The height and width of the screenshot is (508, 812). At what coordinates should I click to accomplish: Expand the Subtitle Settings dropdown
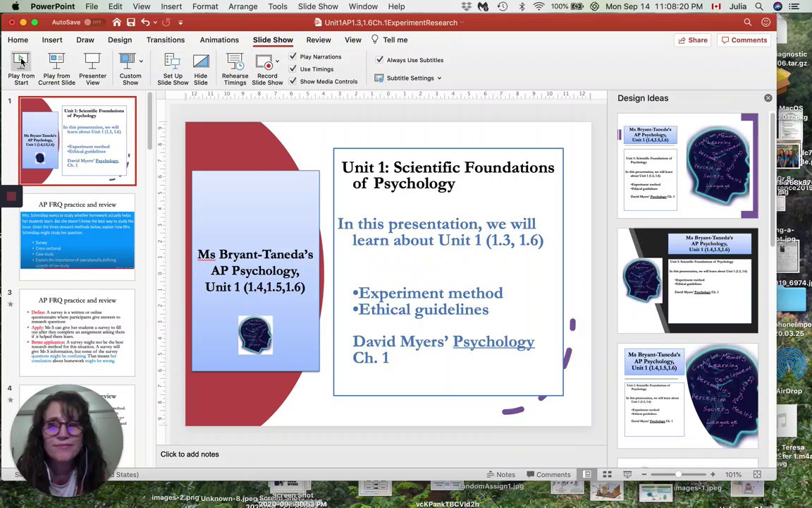click(440, 78)
